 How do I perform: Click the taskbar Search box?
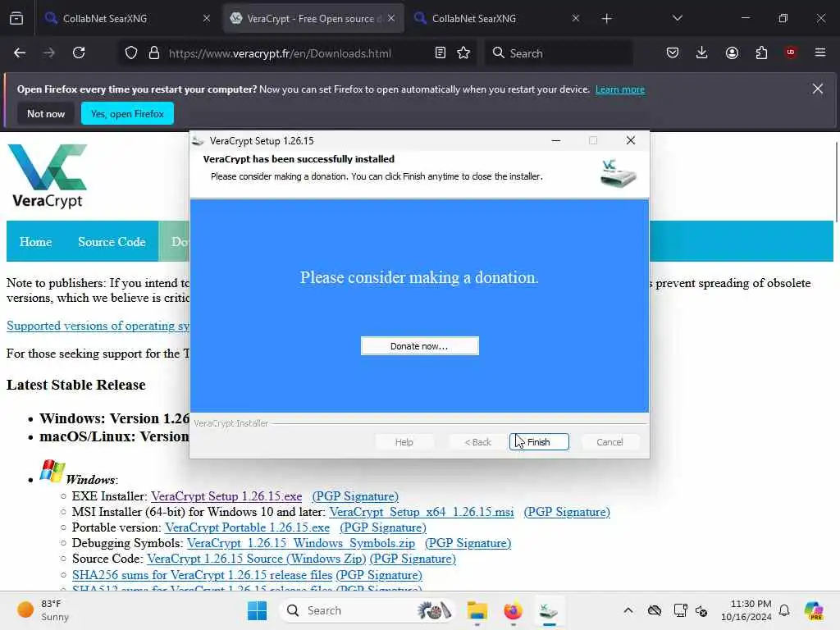tap(368, 610)
